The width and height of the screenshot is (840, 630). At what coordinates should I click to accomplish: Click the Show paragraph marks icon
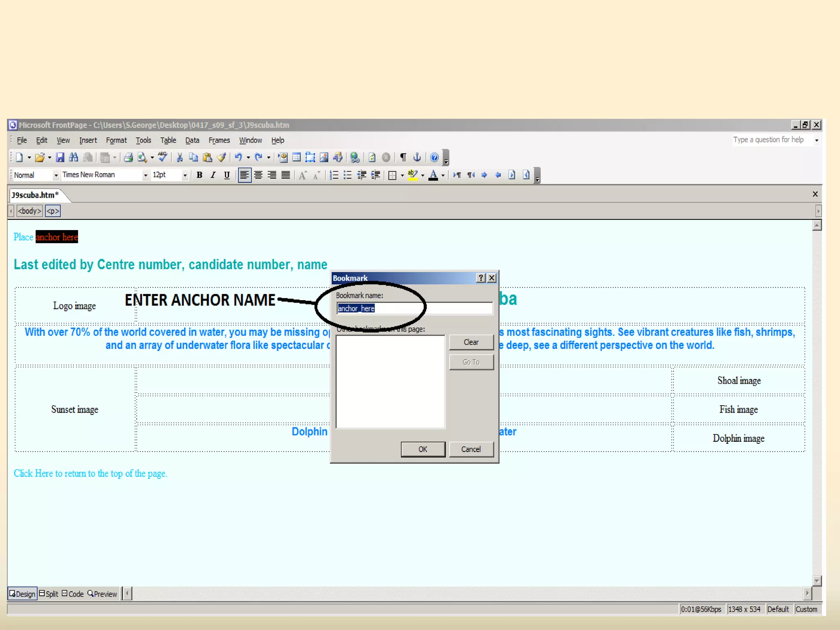click(x=403, y=157)
